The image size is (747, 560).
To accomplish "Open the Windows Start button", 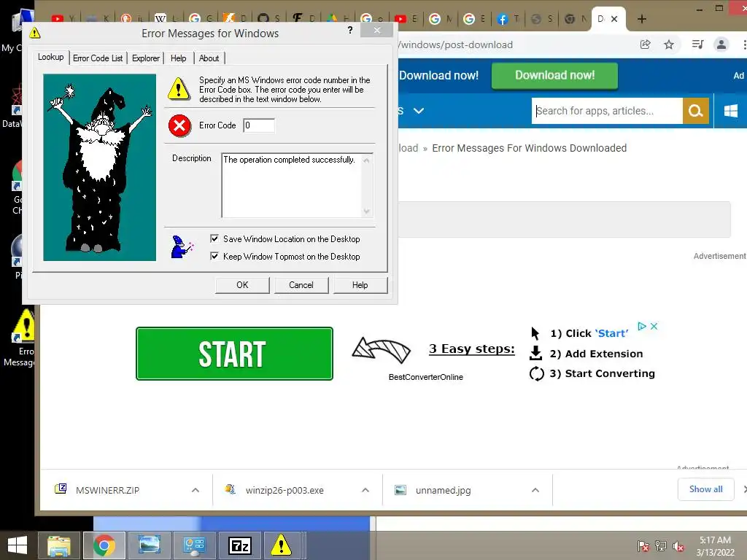I will [x=18, y=545].
